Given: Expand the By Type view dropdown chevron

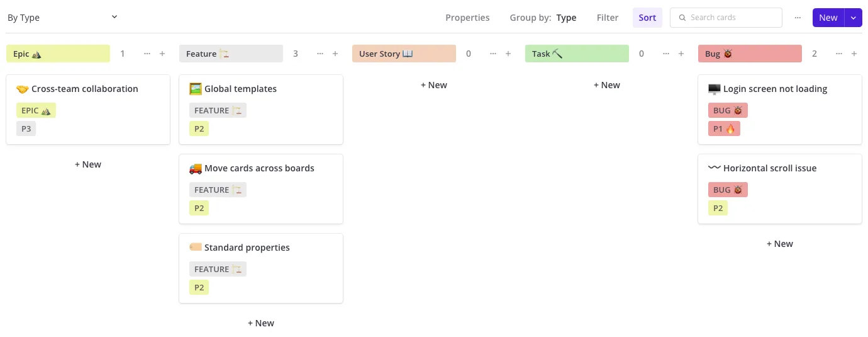Looking at the screenshot, I should point(114,17).
